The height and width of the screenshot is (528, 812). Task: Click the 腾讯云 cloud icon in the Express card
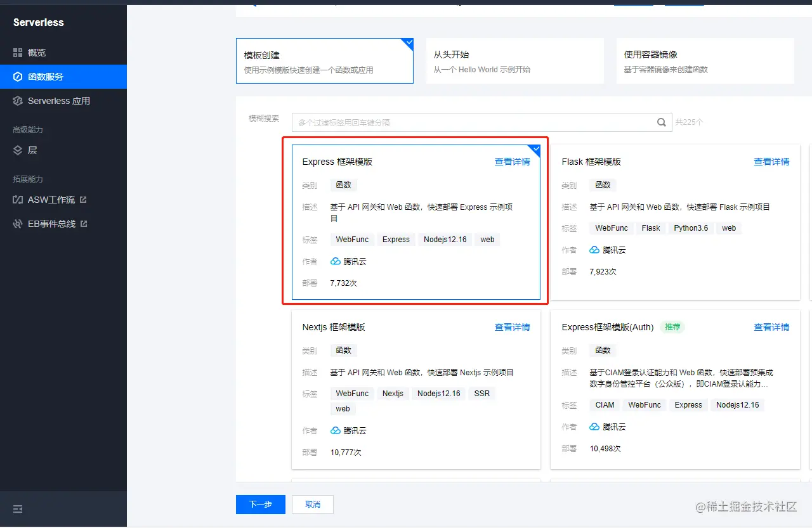pyautogui.click(x=336, y=261)
